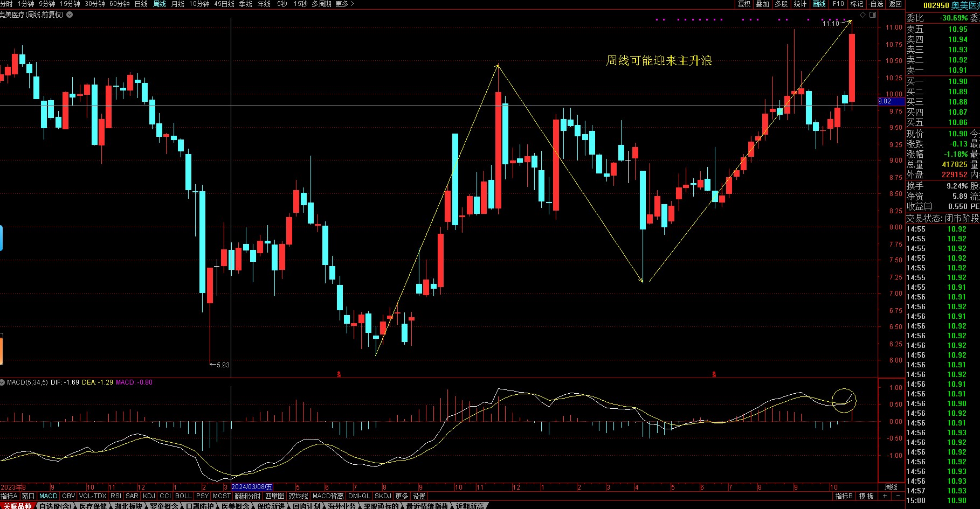
Task: Select the 季线 quarterly chart
Action: point(245,4)
